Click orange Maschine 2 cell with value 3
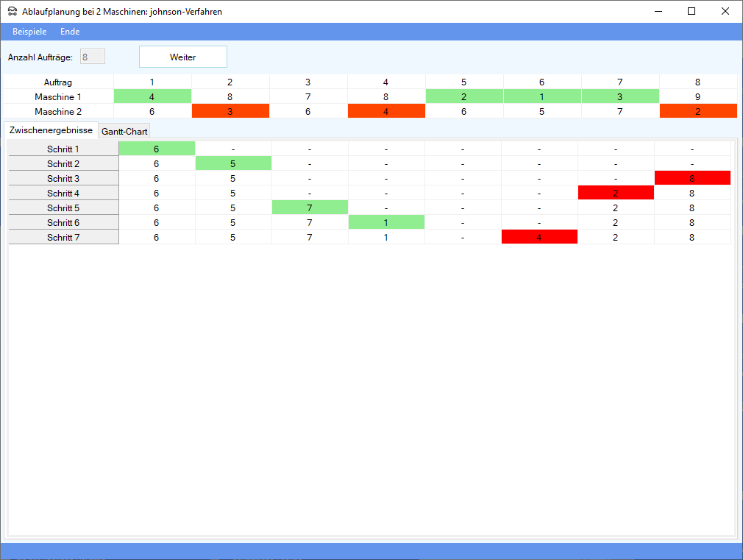The width and height of the screenshot is (743, 560). click(x=230, y=111)
